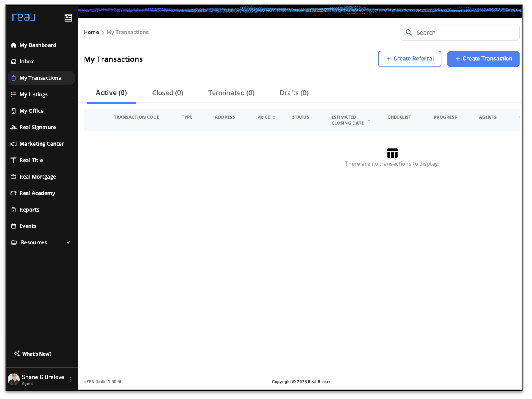Image resolution: width=532 pixels, height=399 pixels.
Task: Click the 'There are no transactions' message
Action: tap(392, 164)
